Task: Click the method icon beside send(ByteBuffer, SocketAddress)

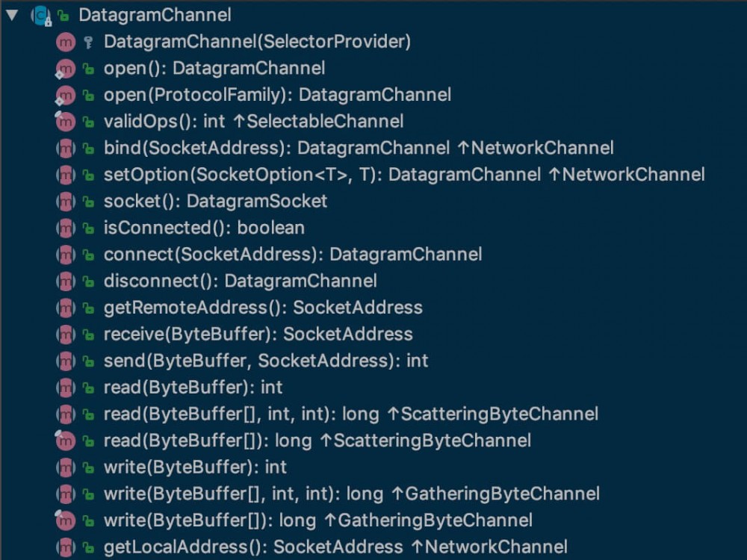Action: [65, 361]
